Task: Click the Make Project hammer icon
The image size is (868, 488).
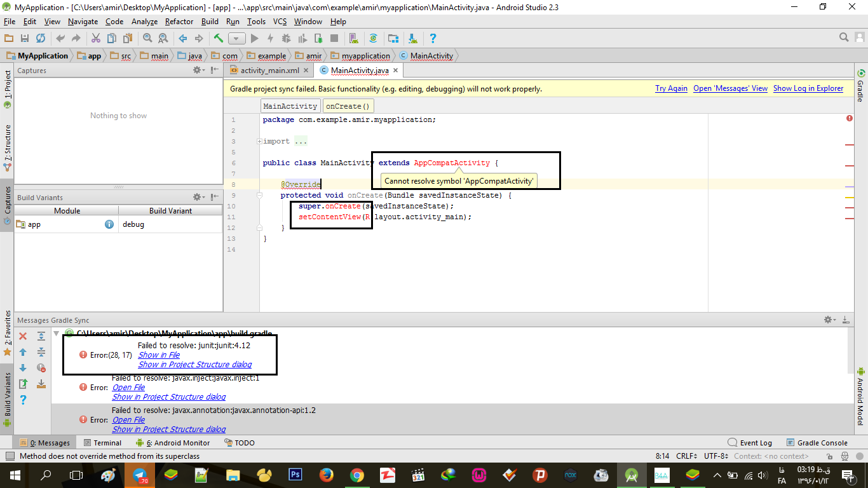Action: pyautogui.click(x=219, y=38)
